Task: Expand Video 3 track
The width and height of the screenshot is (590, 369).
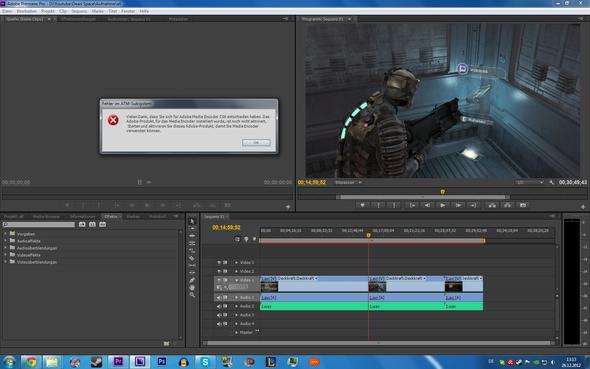Action: pos(236,263)
